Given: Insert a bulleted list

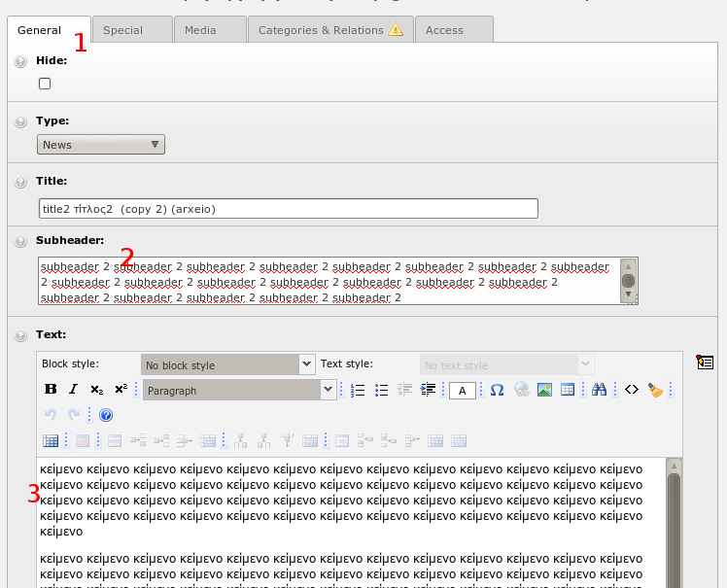Looking at the screenshot, I should [x=381, y=390].
